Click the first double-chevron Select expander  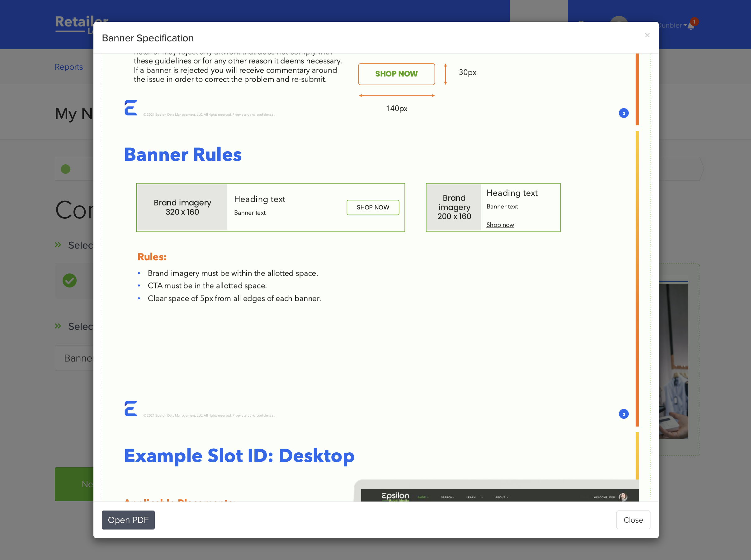(x=58, y=245)
